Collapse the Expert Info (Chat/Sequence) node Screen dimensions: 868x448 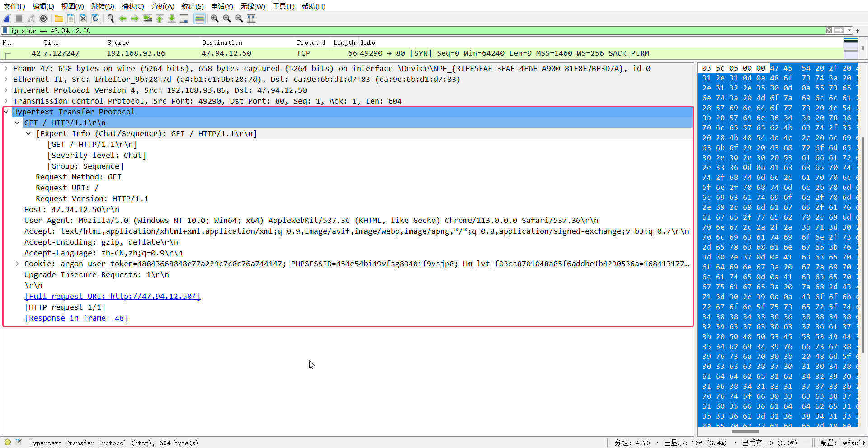28,133
